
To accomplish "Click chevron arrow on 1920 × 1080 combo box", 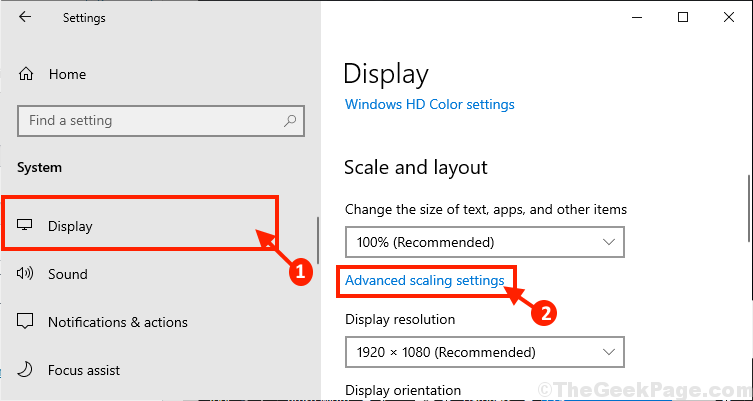I will pos(608,352).
